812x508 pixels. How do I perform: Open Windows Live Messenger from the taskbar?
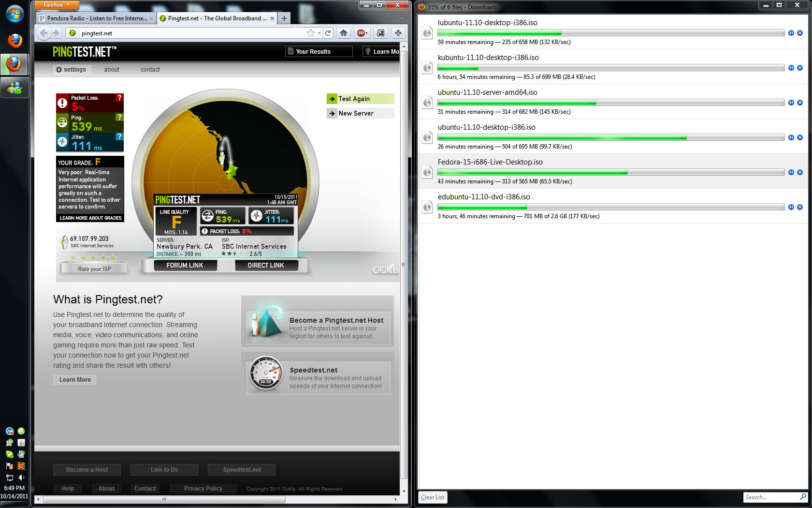point(14,88)
